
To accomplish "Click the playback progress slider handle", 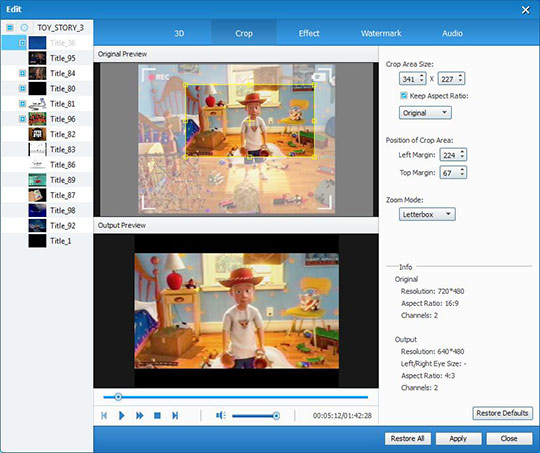I will pos(118,397).
